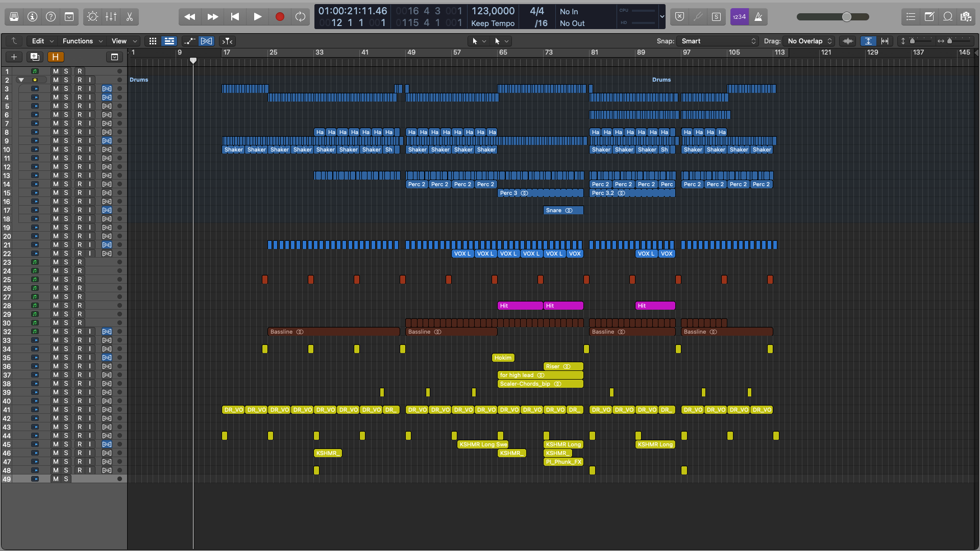Toggle horizontal auto zoom button
This screenshot has height=551, width=980.
885,41
